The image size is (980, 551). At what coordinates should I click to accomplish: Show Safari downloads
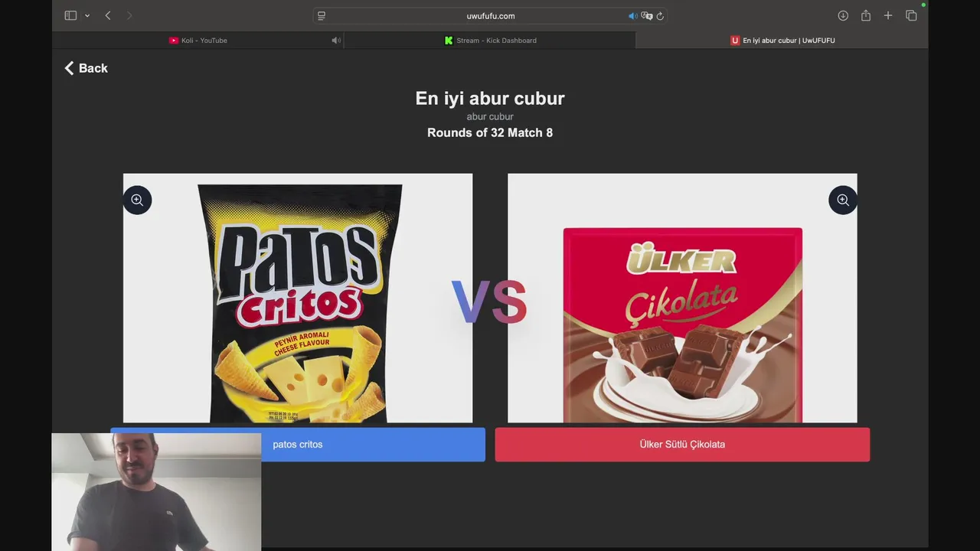(x=843, y=15)
